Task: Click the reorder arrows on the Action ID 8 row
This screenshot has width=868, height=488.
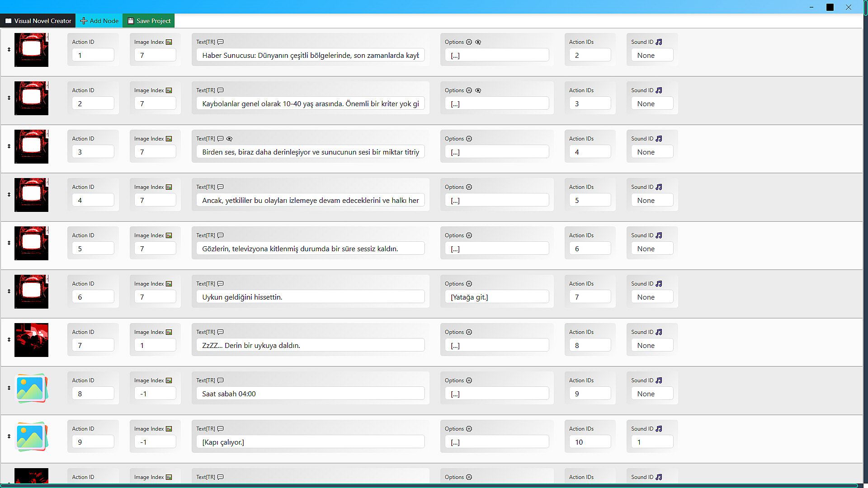Action: [9, 388]
